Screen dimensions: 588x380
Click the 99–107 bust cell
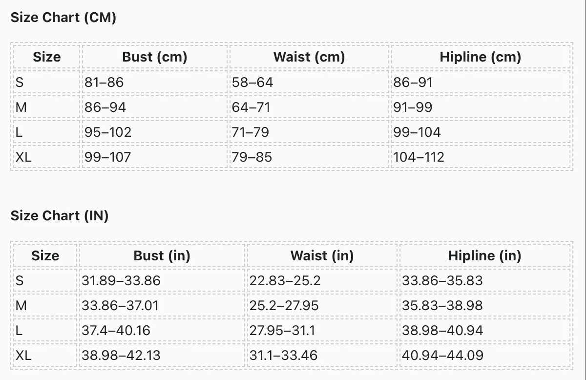pos(155,157)
